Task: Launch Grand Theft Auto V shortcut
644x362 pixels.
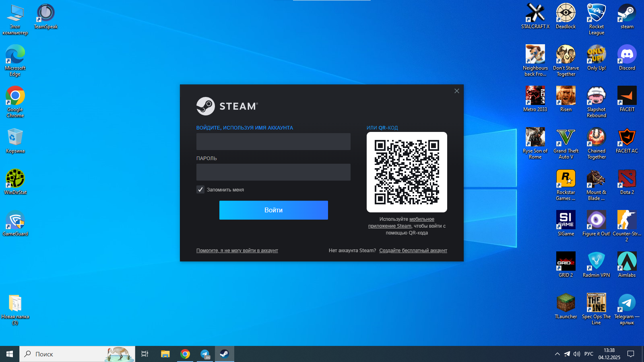Action: [x=566, y=143]
